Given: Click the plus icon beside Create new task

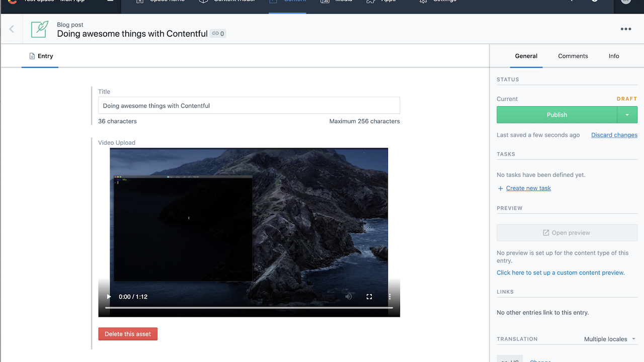Looking at the screenshot, I should point(500,189).
